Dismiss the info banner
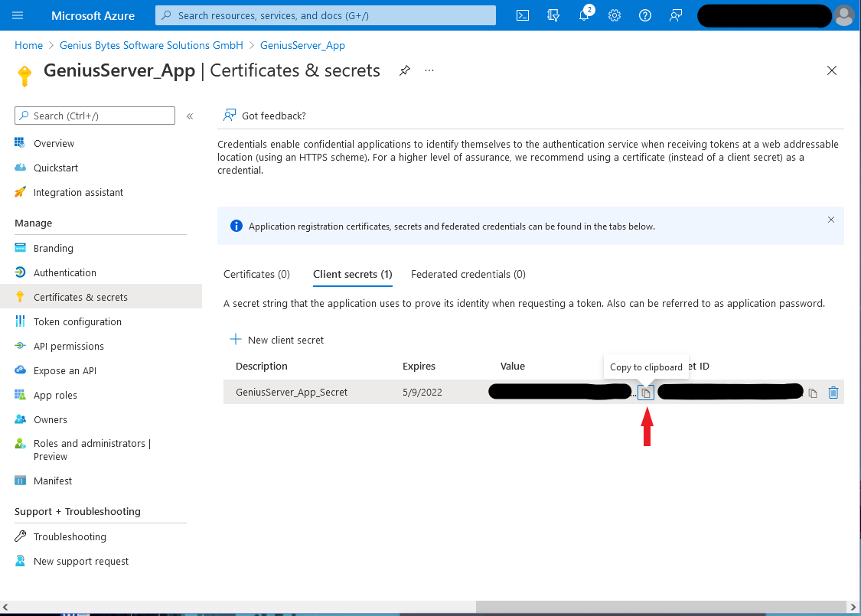 click(831, 220)
